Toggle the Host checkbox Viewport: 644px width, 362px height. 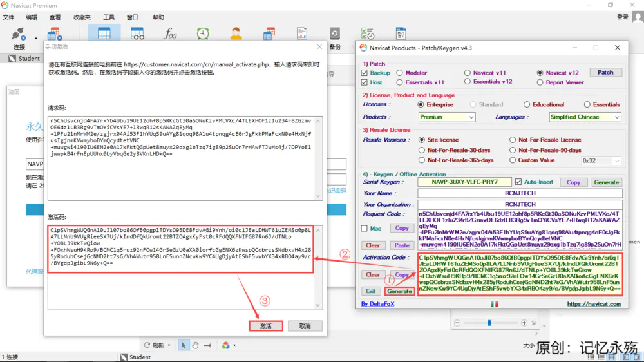point(365,82)
